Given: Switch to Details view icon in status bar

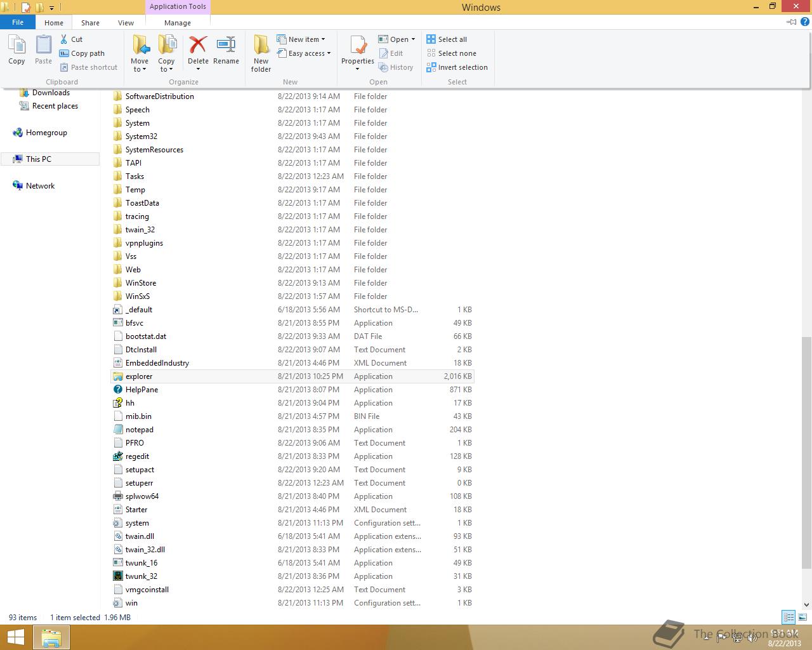Looking at the screenshot, I should coord(789,617).
